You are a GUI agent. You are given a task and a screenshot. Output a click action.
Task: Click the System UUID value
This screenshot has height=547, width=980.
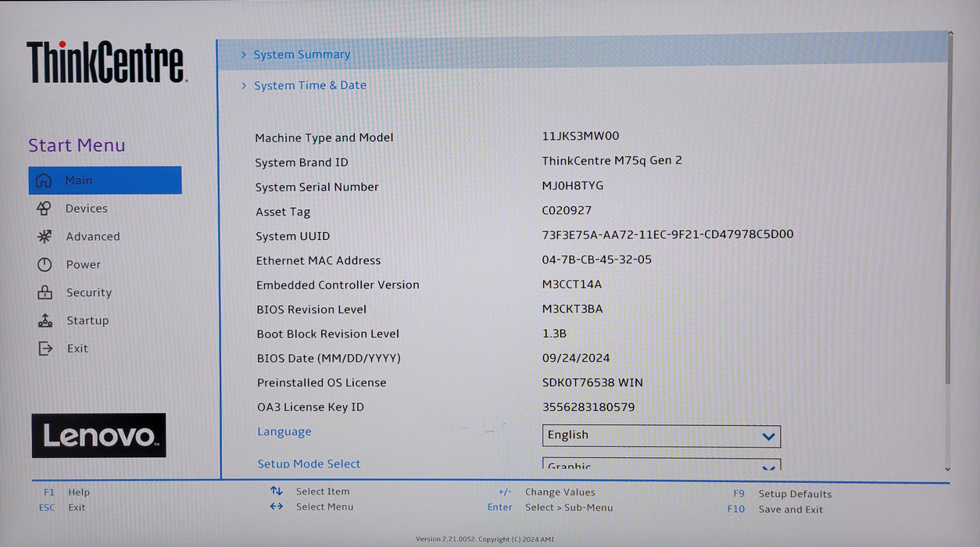pos(668,234)
